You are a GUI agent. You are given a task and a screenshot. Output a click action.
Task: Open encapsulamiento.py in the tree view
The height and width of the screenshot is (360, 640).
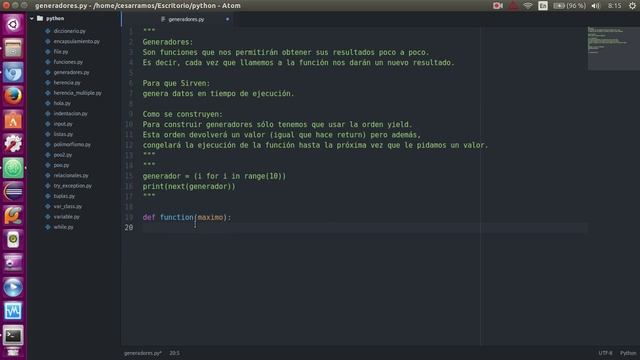76,41
